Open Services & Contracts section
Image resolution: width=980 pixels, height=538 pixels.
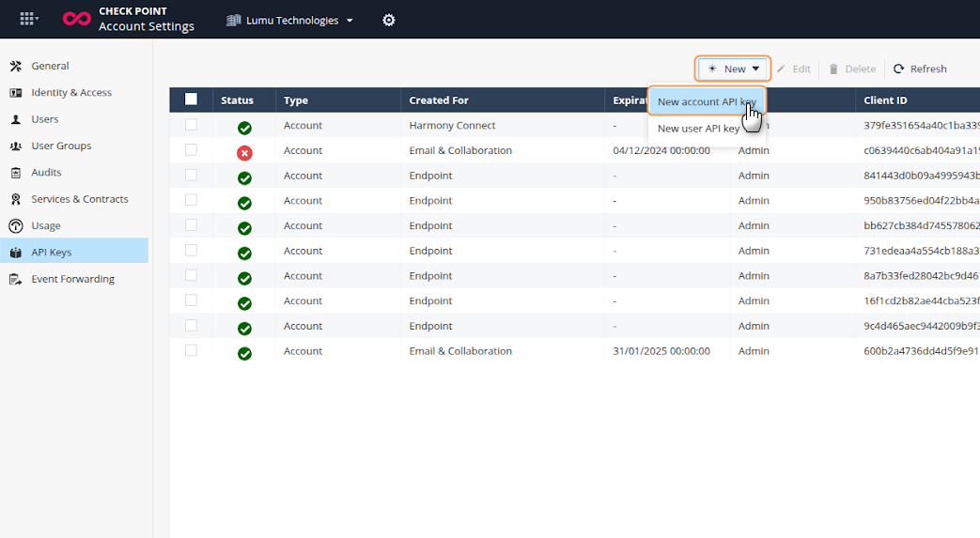(79, 199)
